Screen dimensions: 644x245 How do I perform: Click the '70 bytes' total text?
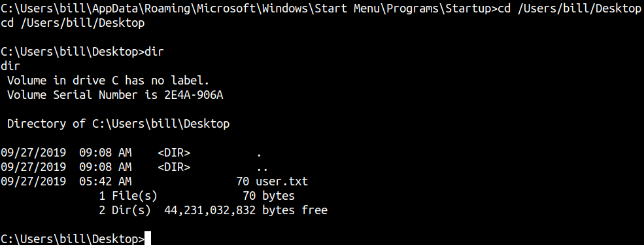click(269, 196)
